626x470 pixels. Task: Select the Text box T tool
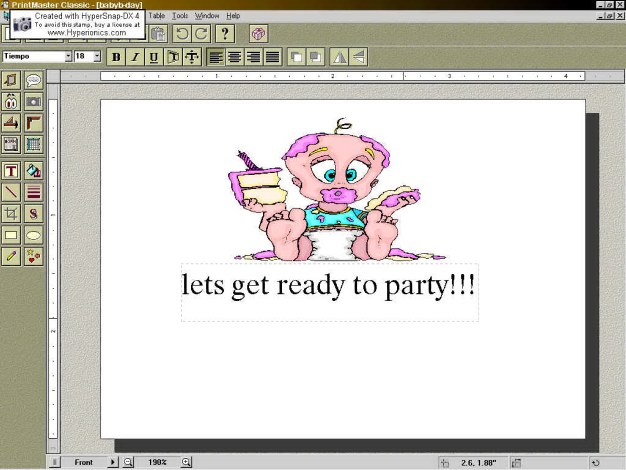pos(11,171)
